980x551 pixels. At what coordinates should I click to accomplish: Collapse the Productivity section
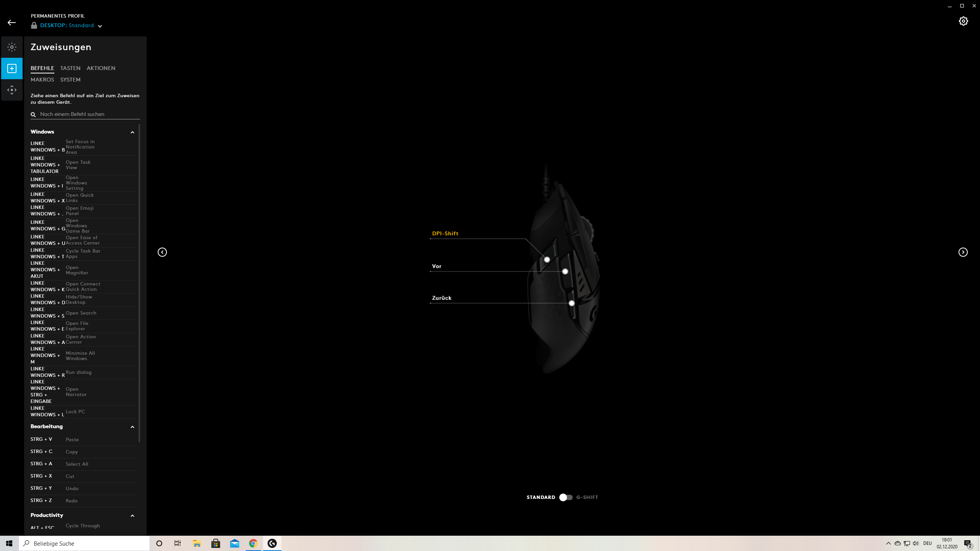[132, 515]
